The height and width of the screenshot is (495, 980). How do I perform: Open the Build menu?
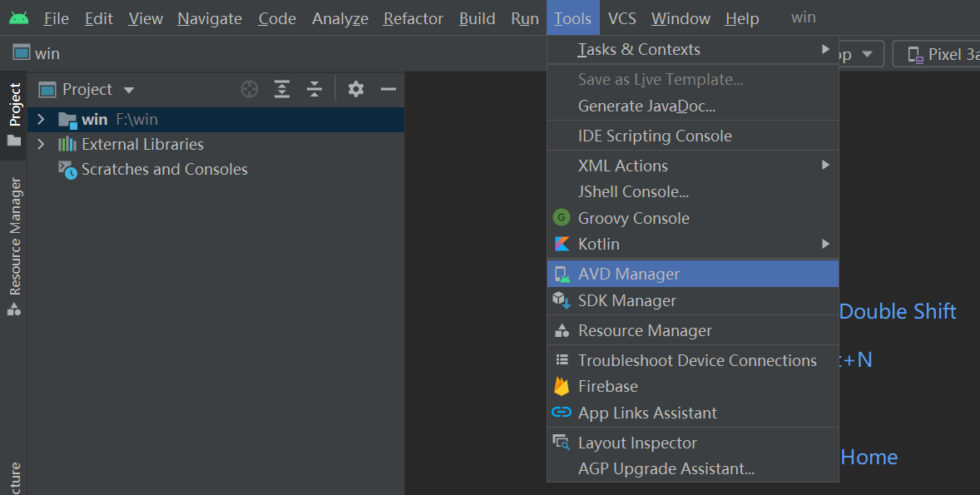coord(477,19)
